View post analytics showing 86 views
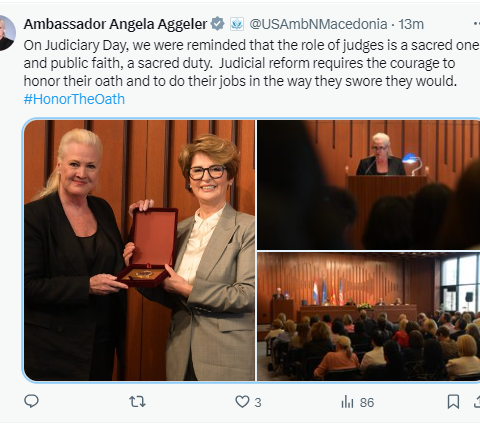Viewport: 480px width, 431px height. click(357, 402)
